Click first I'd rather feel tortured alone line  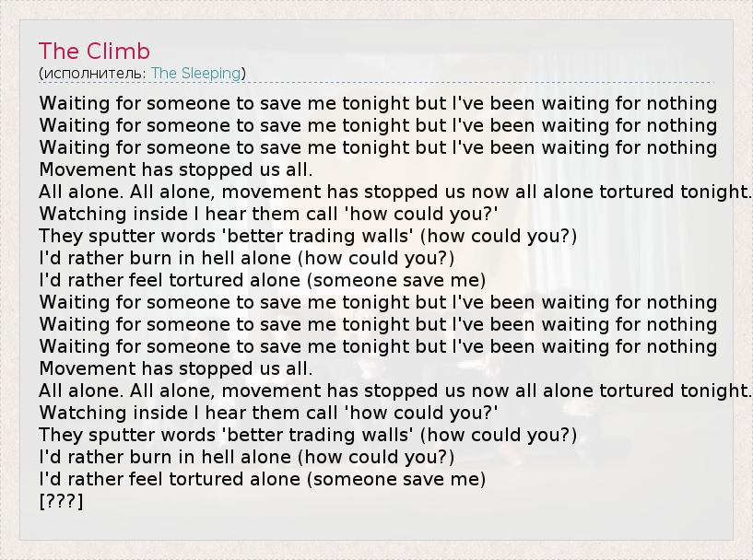point(262,280)
